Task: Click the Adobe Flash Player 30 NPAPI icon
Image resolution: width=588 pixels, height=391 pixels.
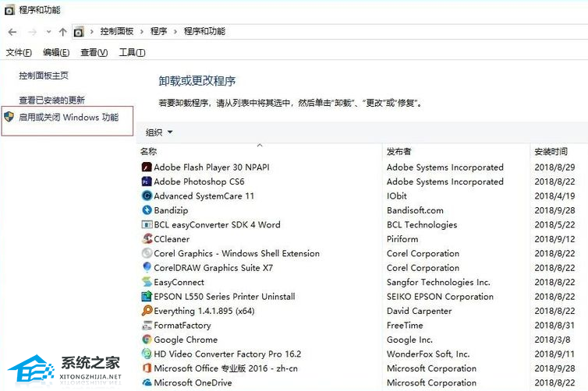Action: 147,167
